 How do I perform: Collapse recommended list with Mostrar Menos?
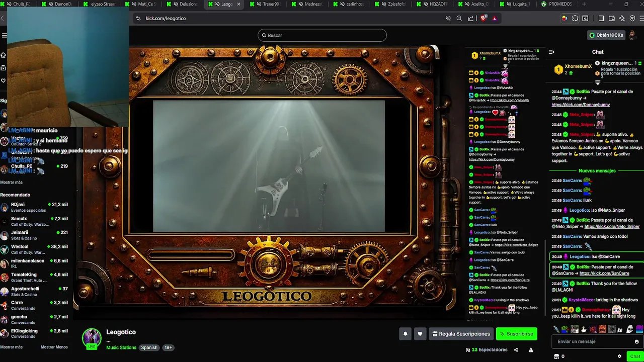point(54,347)
